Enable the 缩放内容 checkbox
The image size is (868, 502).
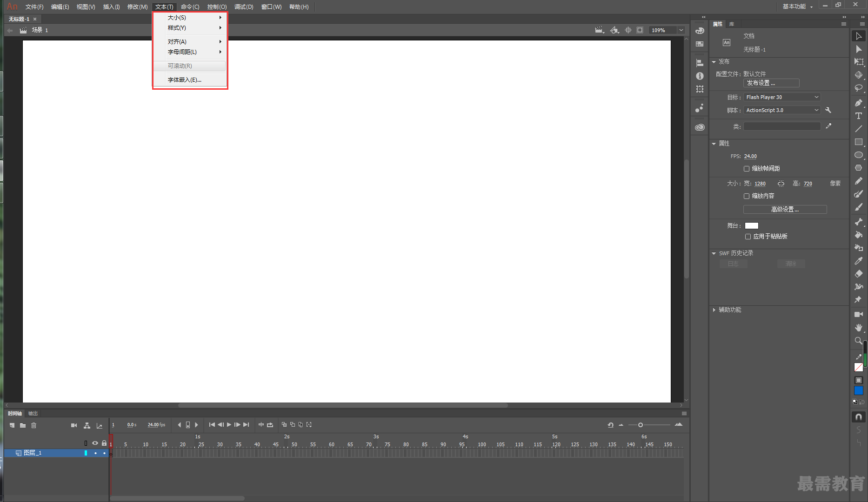(747, 196)
